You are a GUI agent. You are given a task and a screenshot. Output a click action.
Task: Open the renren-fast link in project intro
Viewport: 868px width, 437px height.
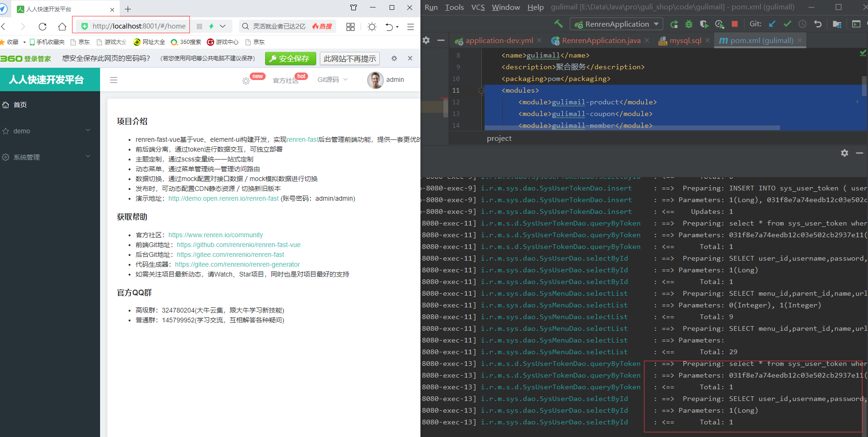coord(303,139)
